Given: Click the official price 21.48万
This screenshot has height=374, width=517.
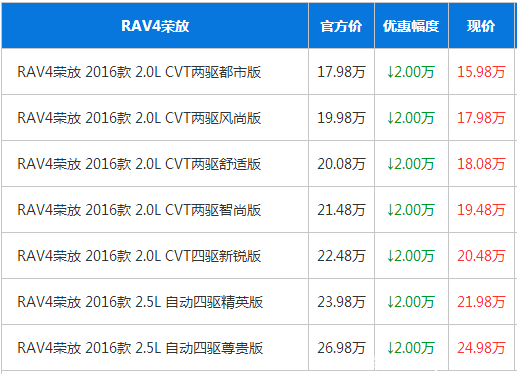Looking at the screenshot, I should pos(341,210).
